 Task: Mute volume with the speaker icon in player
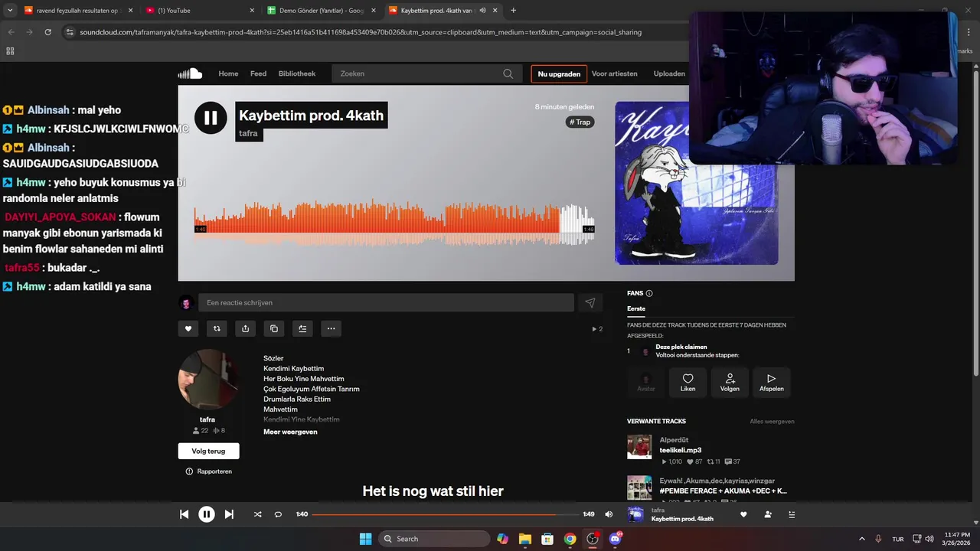click(609, 514)
